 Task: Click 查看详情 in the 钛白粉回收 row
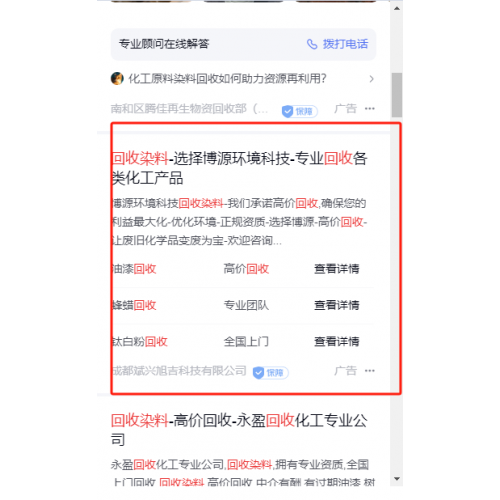tap(337, 341)
